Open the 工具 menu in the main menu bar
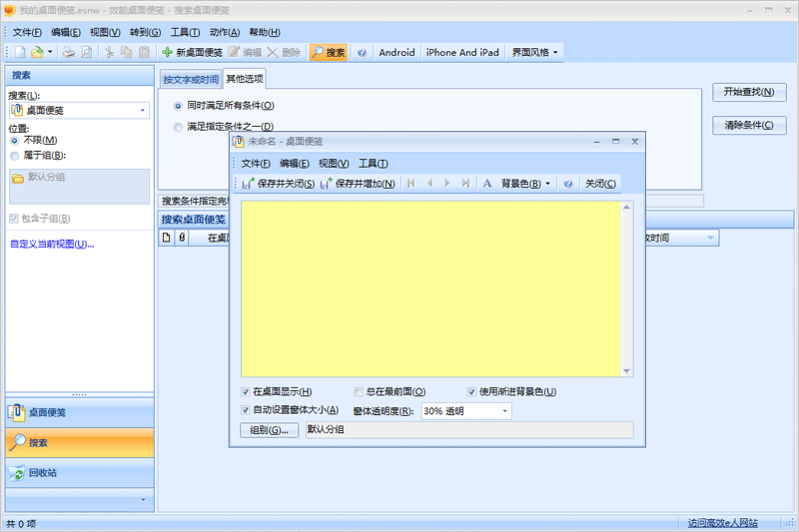 click(185, 32)
